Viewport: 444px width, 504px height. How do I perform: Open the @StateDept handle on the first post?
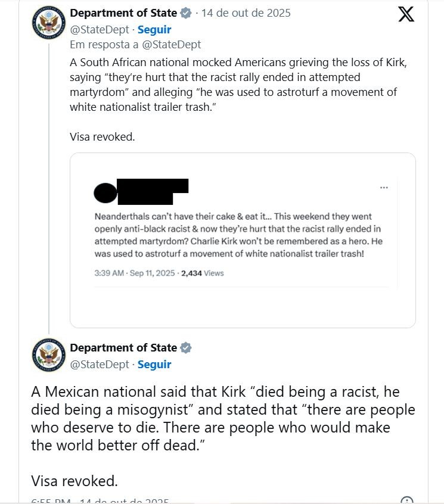100,29
